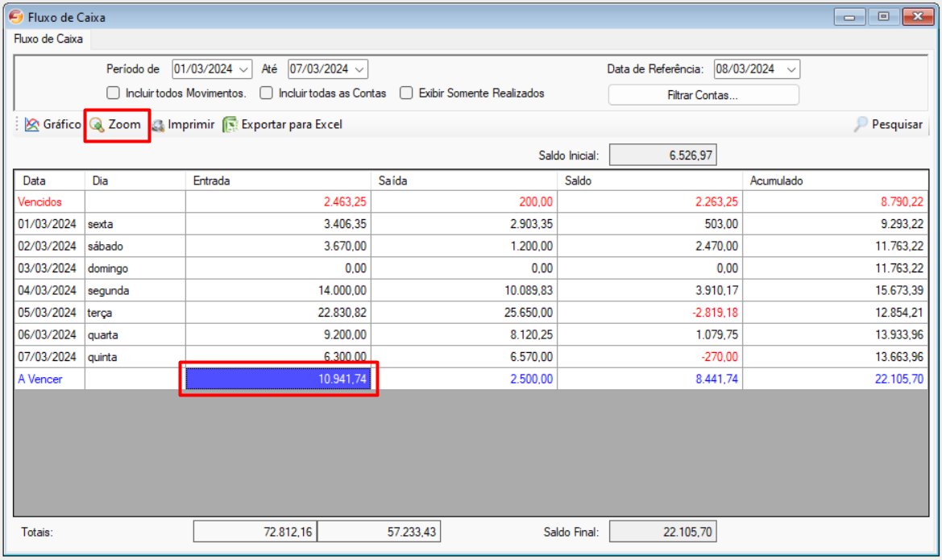
Task: Click the Saldo Final value field
Action: [662, 532]
